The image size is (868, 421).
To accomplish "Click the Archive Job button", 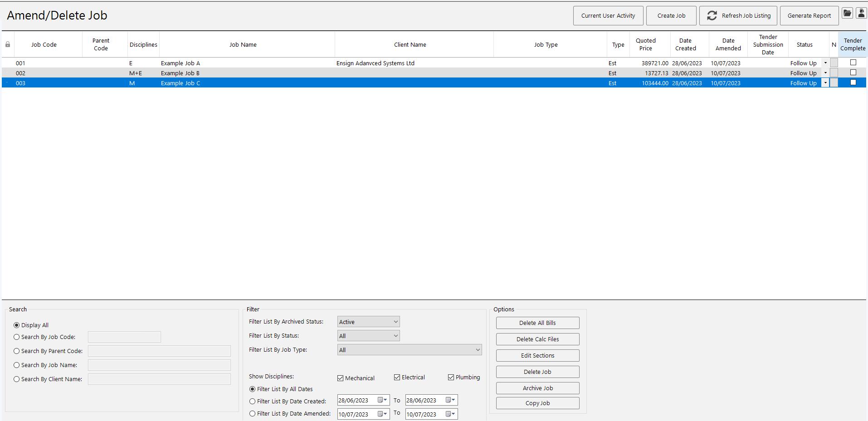I will (x=537, y=388).
